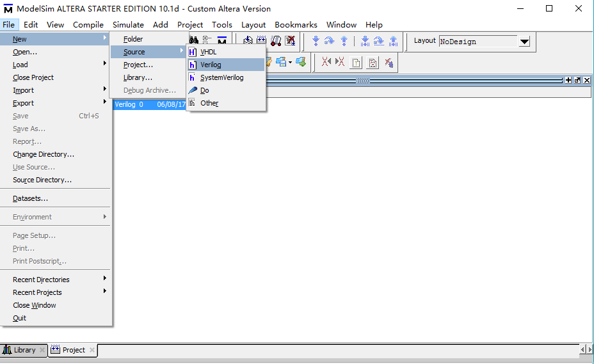594x364 pixels.
Task: Switch to the Library tab
Action: (24, 350)
